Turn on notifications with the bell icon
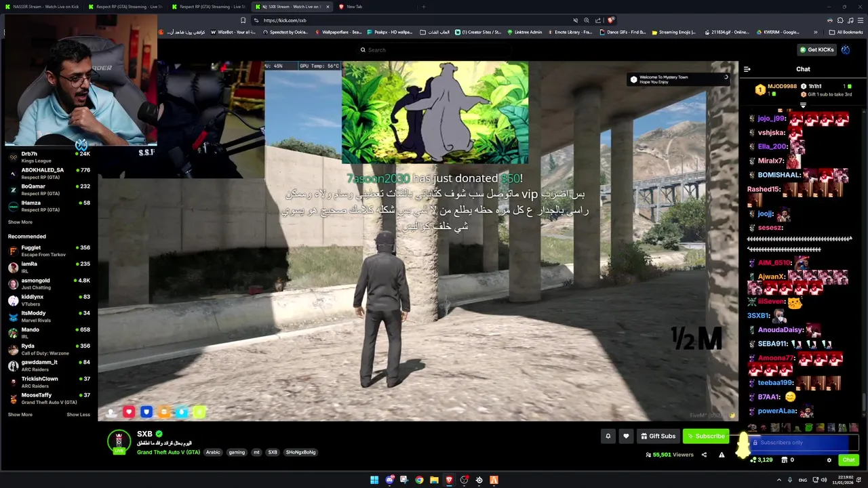This screenshot has height=488, width=868. (608, 436)
